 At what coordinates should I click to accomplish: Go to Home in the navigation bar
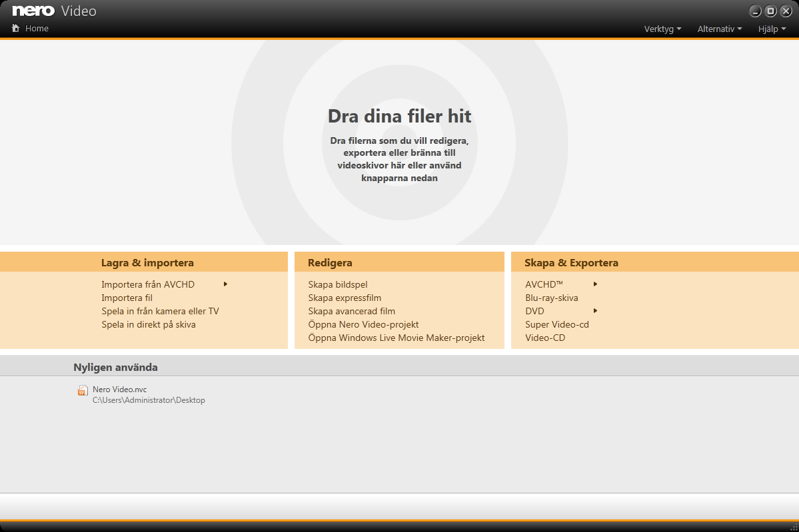point(37,29)
